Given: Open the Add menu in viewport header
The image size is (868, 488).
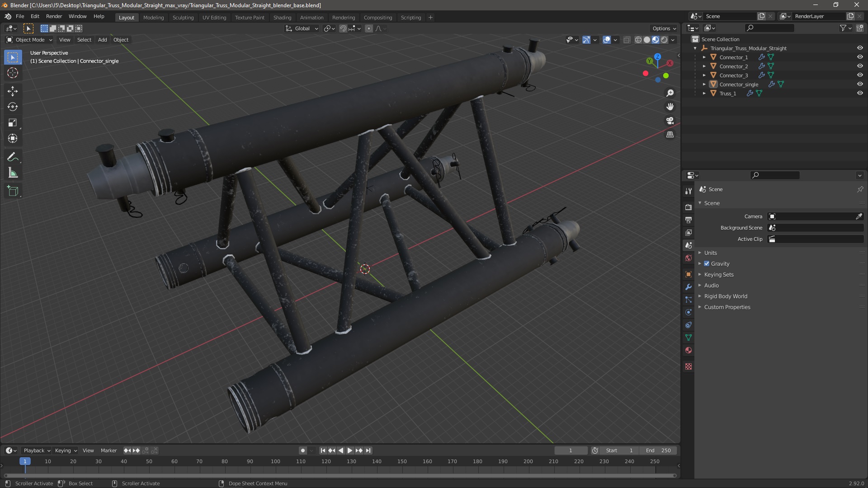Looking at the screenshot, I should click(103, 40).
